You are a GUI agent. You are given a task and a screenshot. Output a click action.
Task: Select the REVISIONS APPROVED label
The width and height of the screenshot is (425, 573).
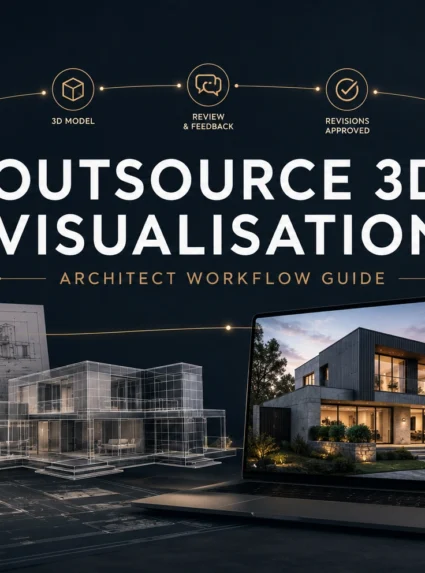coord(347,126)
